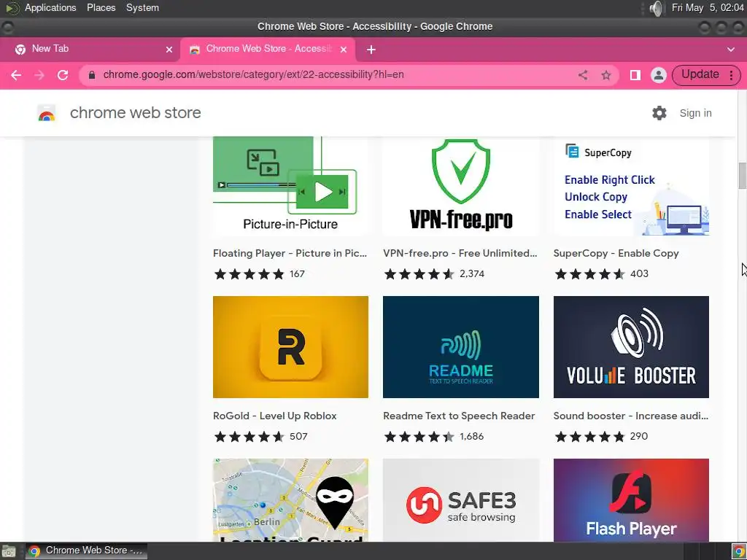Open VPN-free.pro shield thumbnail
Image resolution: width=747 pixels, height=560 pixels.
pyautogui.click(x=461, y=186)
